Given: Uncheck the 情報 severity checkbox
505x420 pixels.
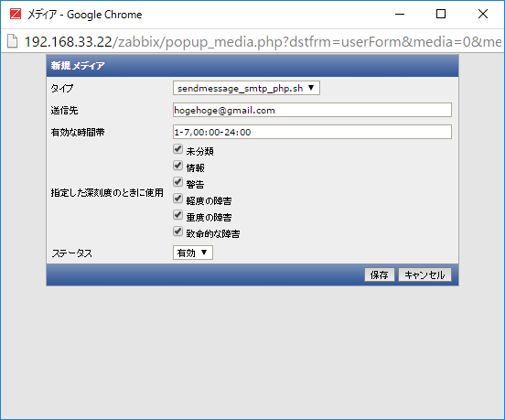Looking at the screenshot, I should click(177, 166).
